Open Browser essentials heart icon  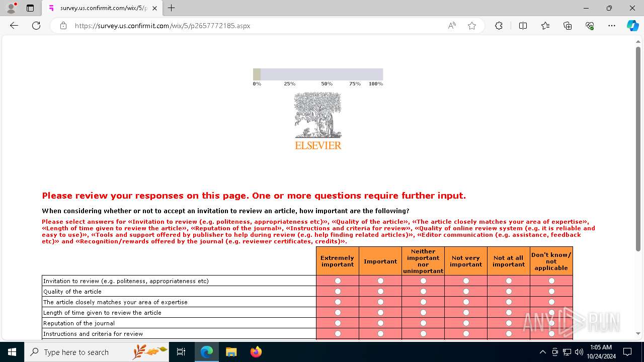[x=590, y=26]
